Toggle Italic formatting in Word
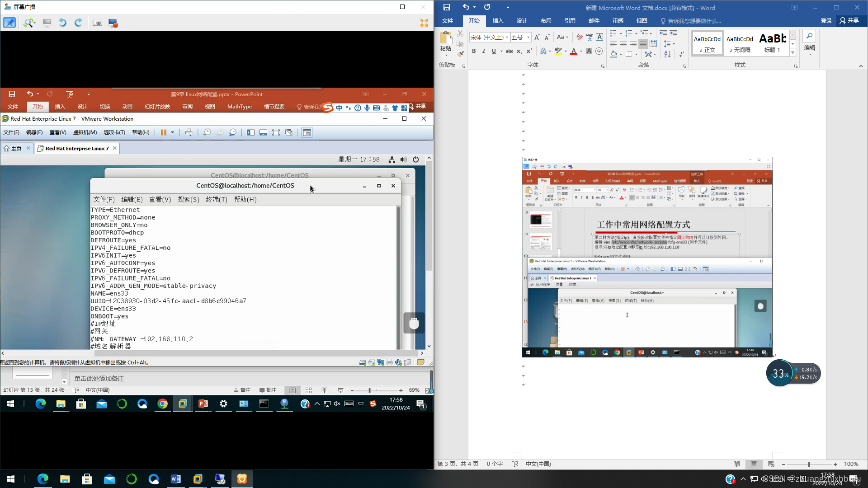 tap(484, 51)
